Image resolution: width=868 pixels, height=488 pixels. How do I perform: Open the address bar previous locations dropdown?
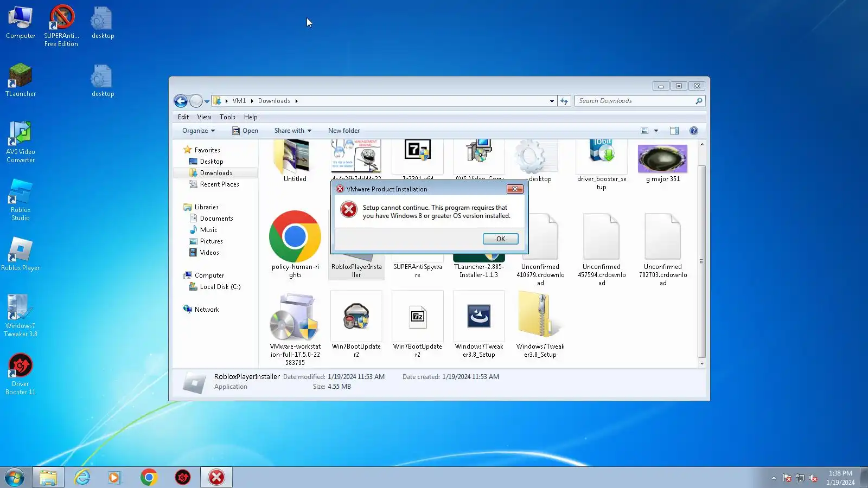point(552,101)
